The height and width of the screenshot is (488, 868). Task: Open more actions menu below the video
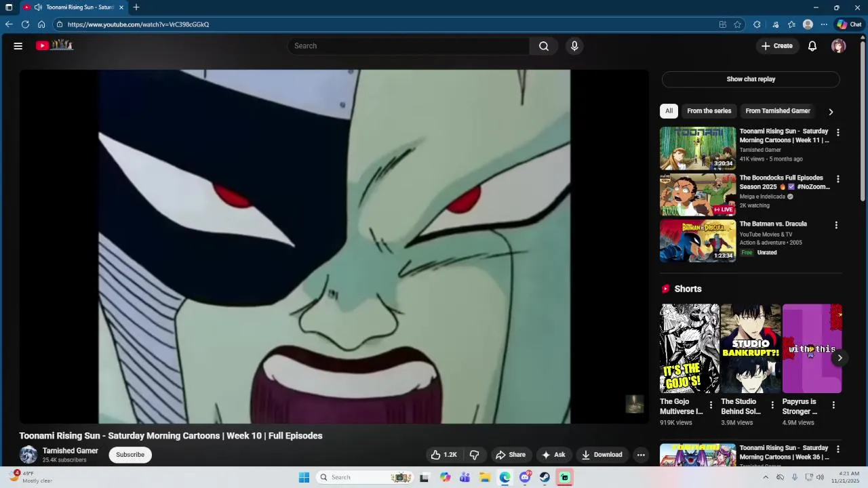(x=641, y=455)
